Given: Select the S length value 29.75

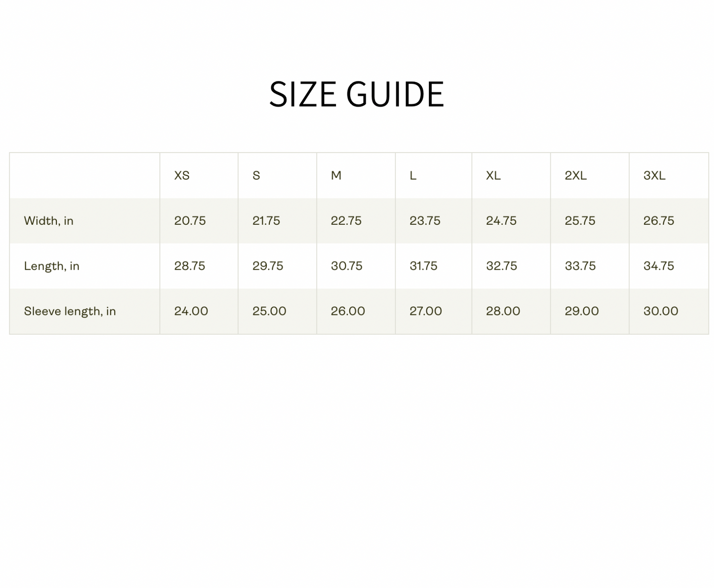Looking at the screenshot, I should 268,266.
